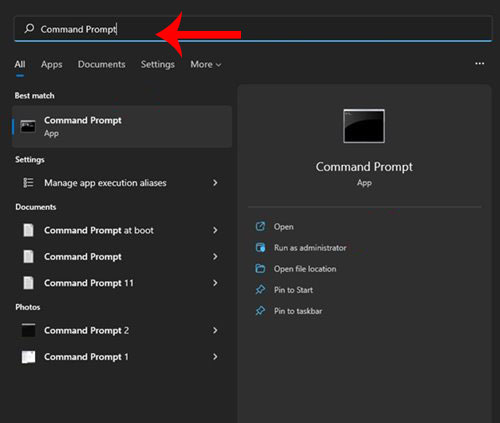Click the Run as administrator shield icon
Image resolution: width=500 pixels, height=423 pixels.
260,247
